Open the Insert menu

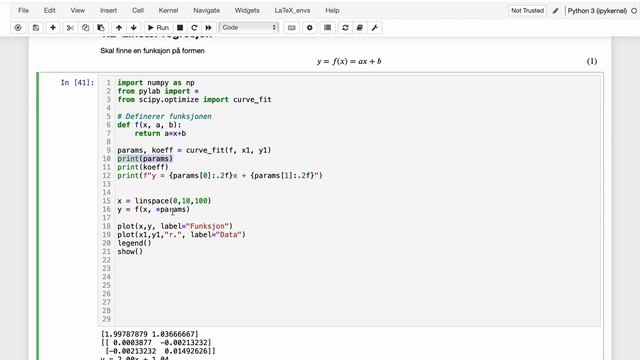108,10
